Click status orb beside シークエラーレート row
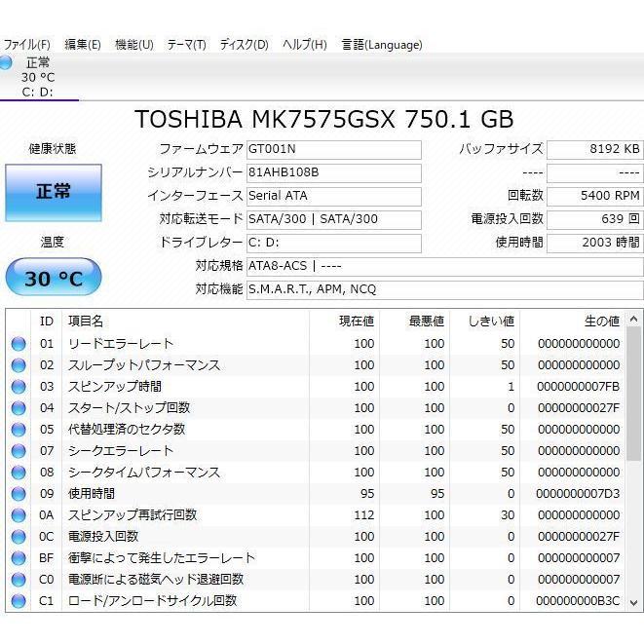This screenshot has height=644, width=644. pos(18,451)
